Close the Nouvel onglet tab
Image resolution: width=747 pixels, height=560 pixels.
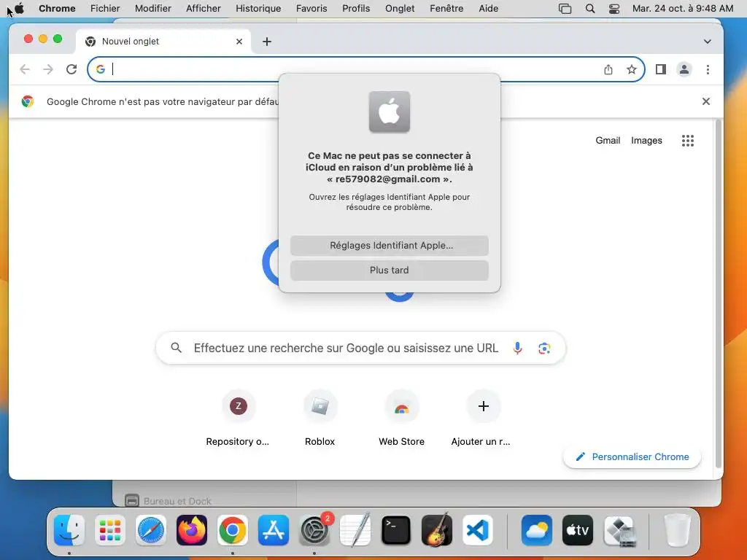[x=239, y=42]
